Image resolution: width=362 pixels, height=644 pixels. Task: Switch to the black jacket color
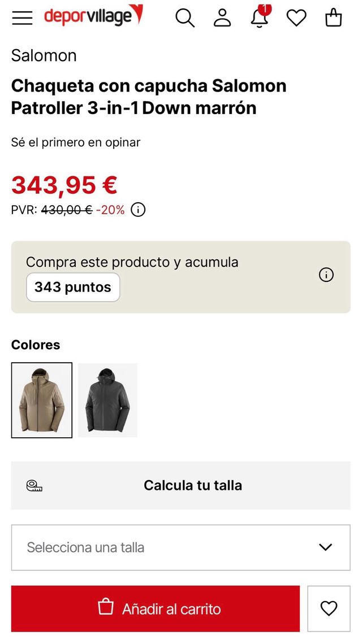pos(108,400)
